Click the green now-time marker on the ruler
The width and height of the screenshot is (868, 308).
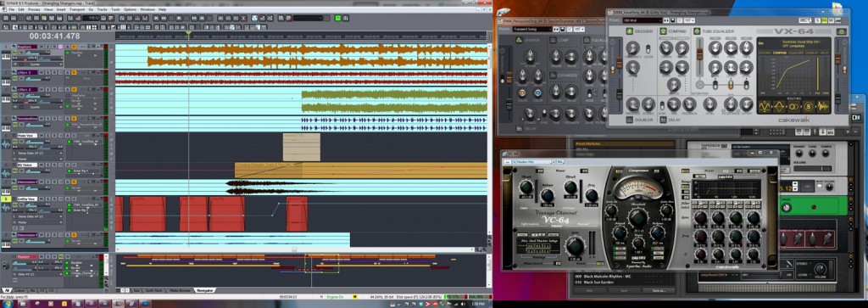point(188,33)
